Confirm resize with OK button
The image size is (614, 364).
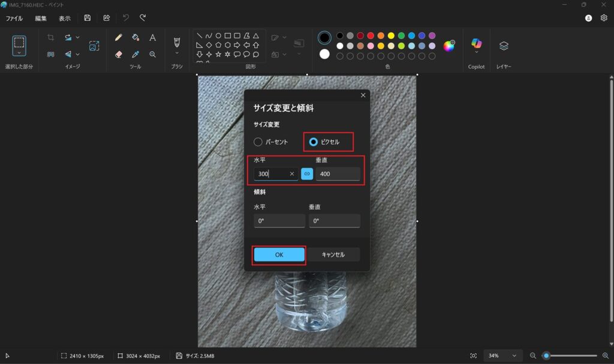pyautogui.click(x=279, y=255)
